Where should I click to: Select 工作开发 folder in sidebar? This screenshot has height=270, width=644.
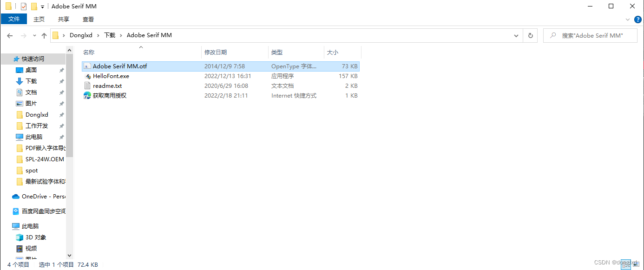tap(36, 126)
